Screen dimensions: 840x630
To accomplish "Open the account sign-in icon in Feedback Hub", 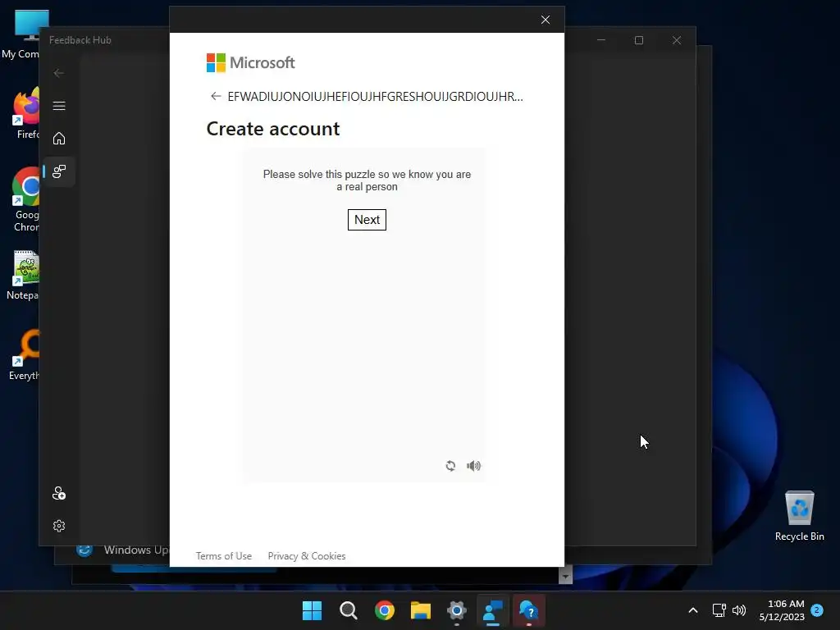I will 59,493.
